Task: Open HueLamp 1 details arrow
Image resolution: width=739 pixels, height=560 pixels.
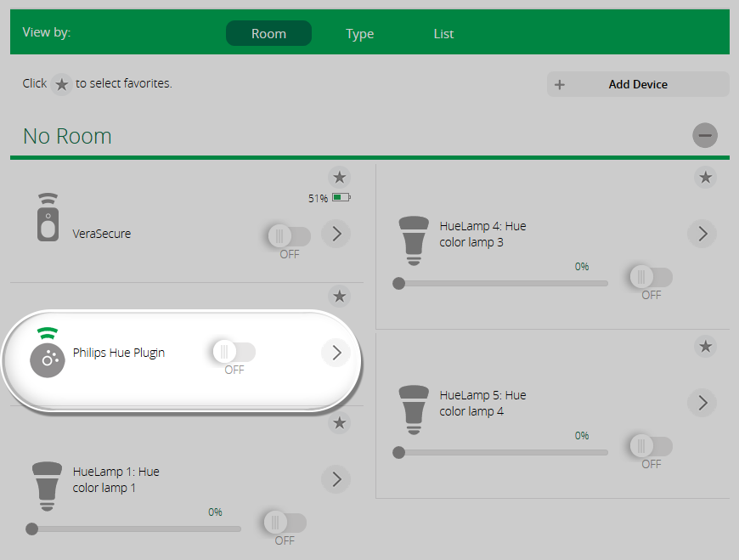Action: click(336, 479)
